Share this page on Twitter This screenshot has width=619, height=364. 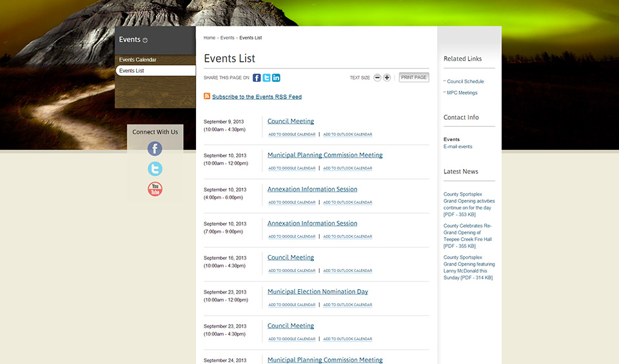[x=266, y=78]
